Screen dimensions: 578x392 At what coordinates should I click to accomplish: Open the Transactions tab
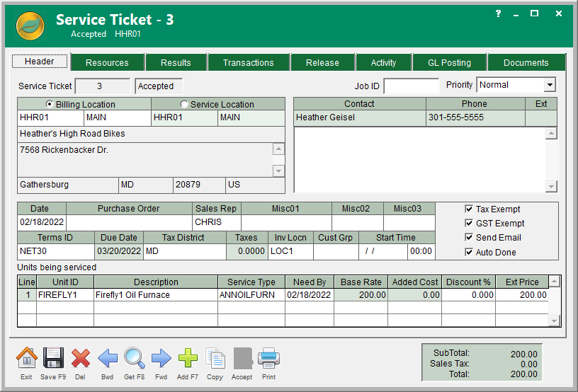tap(249, 62)
